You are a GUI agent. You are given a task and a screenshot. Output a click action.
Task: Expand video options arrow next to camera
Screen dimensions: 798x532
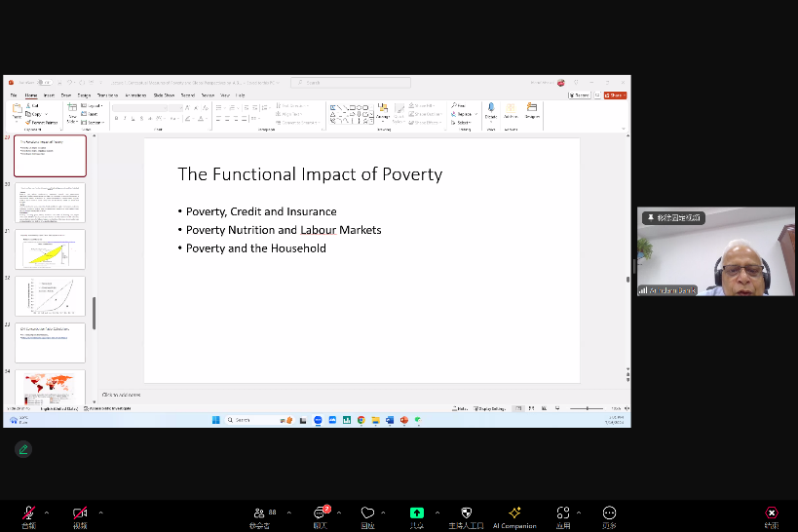(100, 512)
